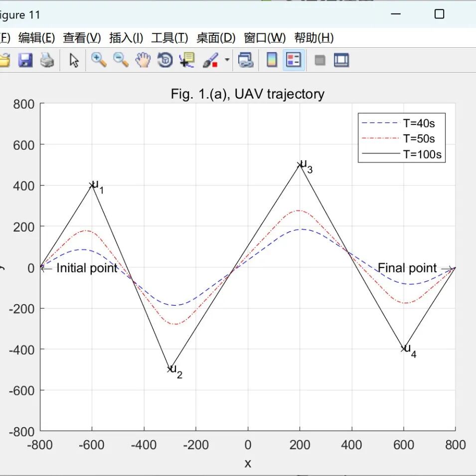Open the 帮助(H) menu
The width and height of the screenshot is (476, 476).
point(314,38)
